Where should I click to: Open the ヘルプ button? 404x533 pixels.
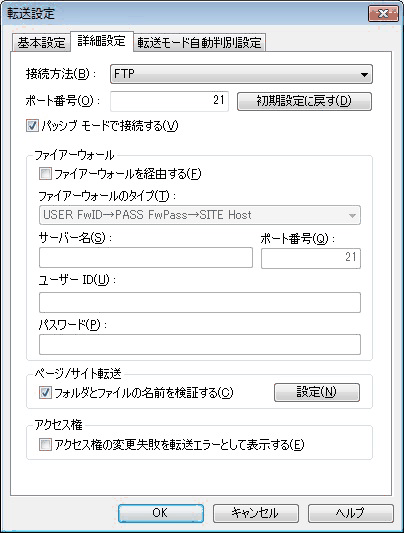click(x=350, y=513)
